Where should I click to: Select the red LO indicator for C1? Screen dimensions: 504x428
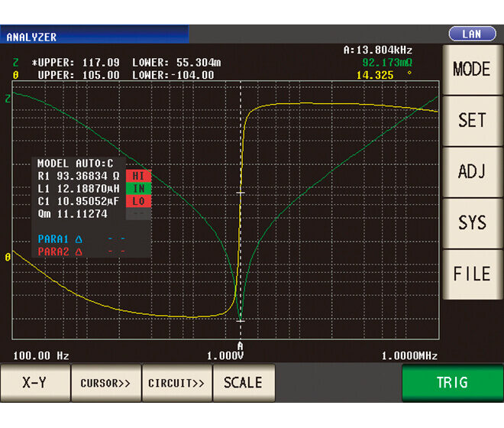point(139,201)
